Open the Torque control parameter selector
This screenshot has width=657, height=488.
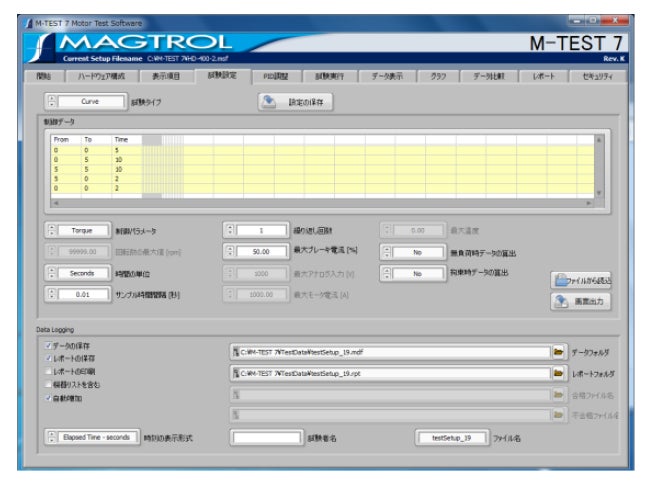78,230
